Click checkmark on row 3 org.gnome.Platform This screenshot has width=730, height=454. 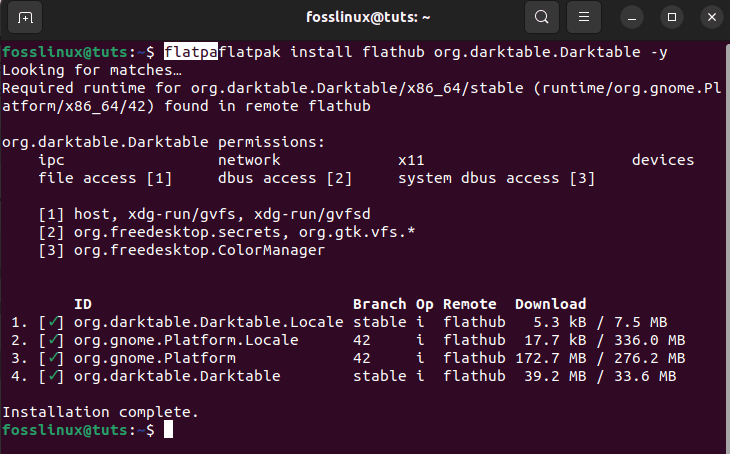pyautogui.click(x=52, y=358)
